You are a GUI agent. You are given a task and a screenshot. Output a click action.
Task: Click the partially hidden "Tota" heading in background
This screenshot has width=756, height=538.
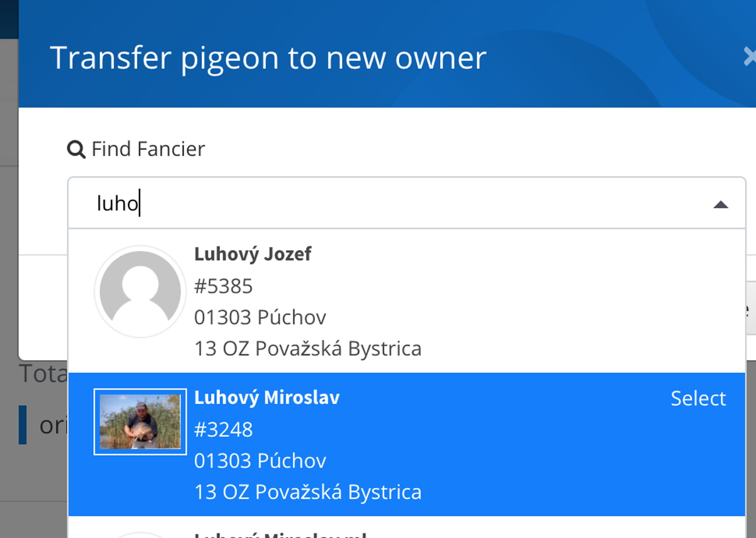[x=43, y=373]
